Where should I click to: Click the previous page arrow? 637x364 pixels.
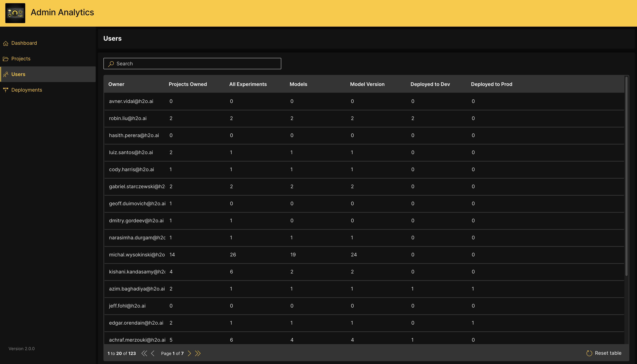click(153, 353)
